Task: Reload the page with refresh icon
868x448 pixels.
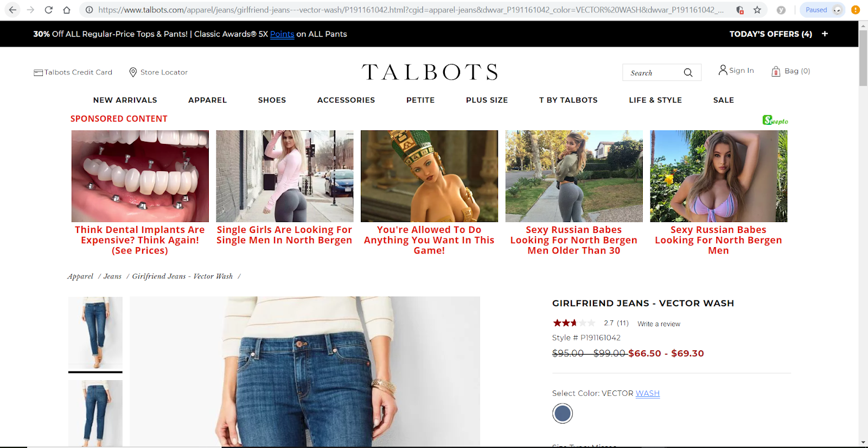Action: point(48,10)
